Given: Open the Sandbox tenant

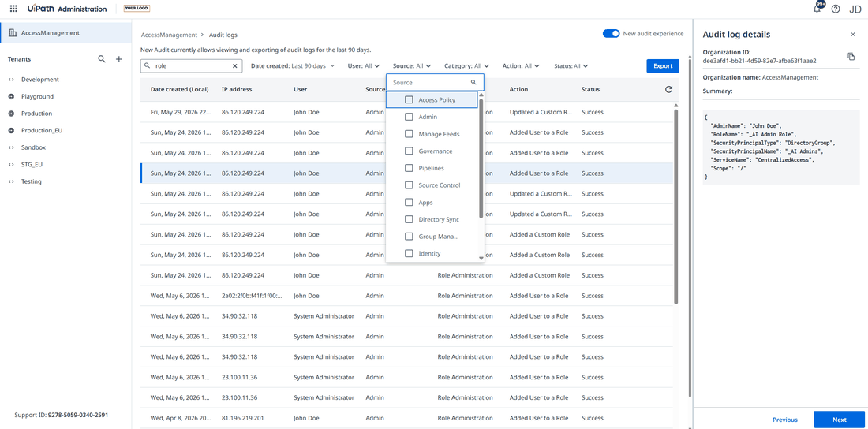Looking at the screenshot, I should (x=33, y=147).
